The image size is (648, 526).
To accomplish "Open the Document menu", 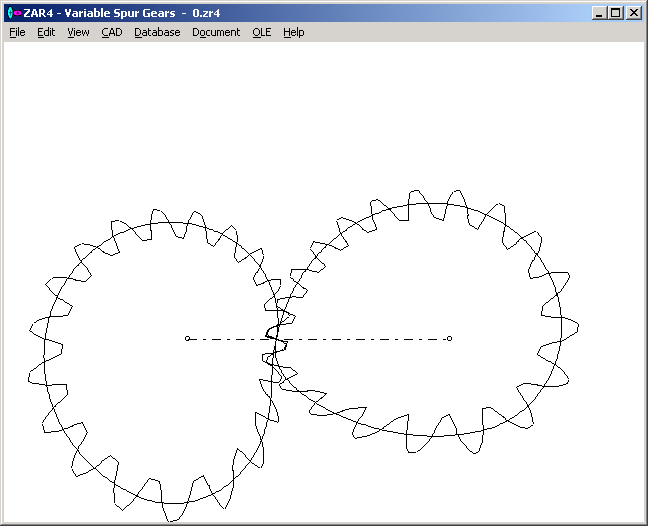I will click(x=216, y=32).
